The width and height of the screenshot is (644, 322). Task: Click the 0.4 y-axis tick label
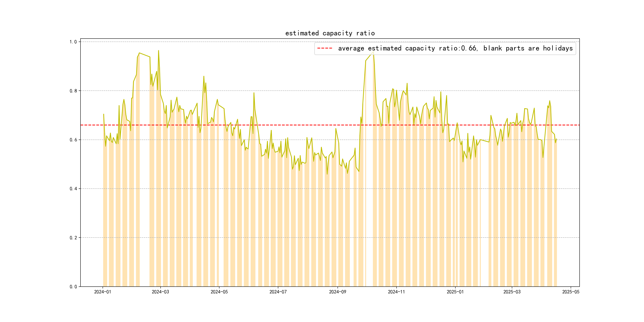(73, 189)
